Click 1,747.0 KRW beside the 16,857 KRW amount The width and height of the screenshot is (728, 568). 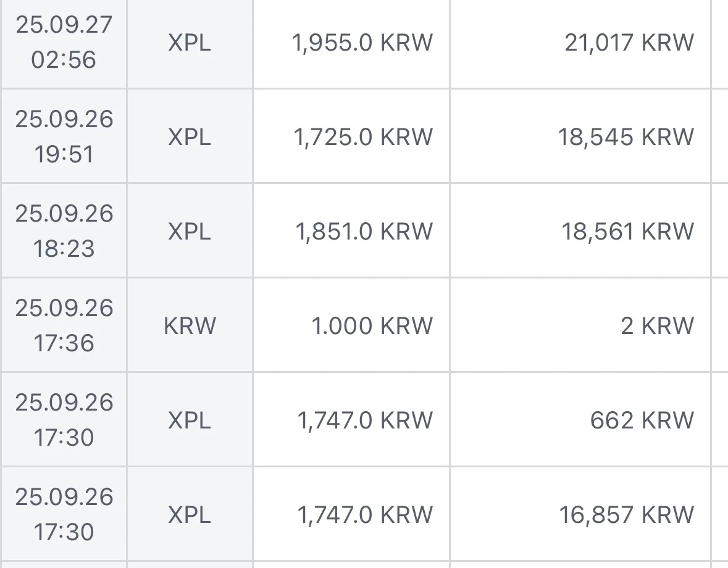(x=365, y=515)
